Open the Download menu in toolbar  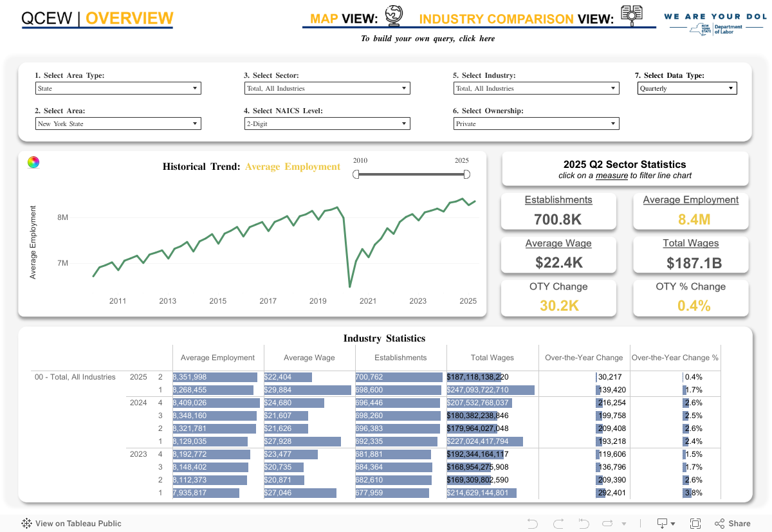(665, 523)
